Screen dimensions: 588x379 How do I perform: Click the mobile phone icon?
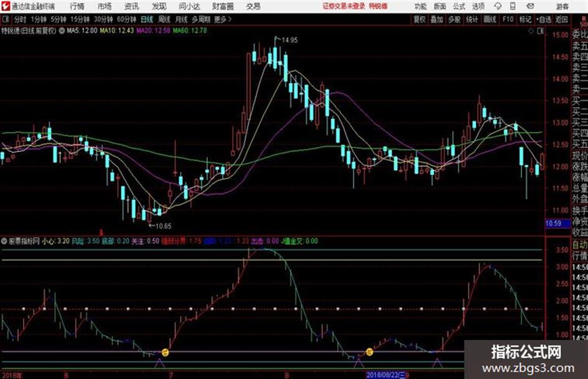[513, 6]
